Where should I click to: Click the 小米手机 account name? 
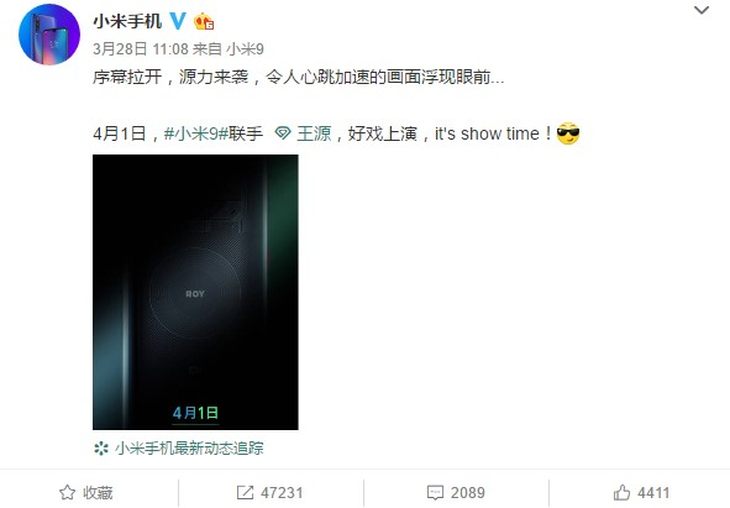pos(128,21)
